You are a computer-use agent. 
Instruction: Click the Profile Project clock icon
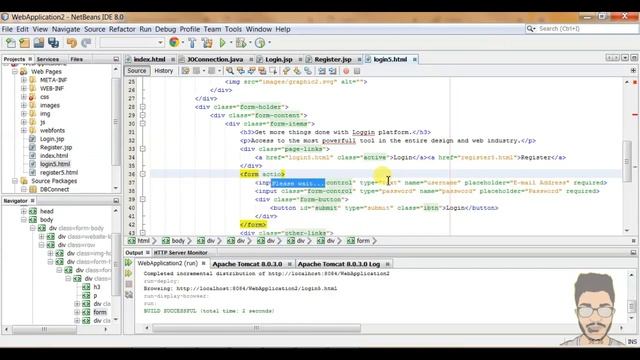[x=260, y=42]
